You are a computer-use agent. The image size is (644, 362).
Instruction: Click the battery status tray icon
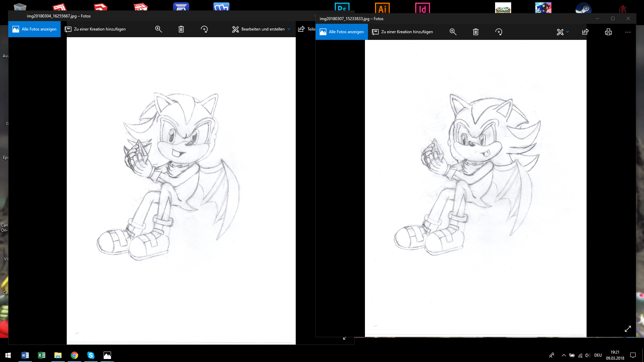click(572, 355)
